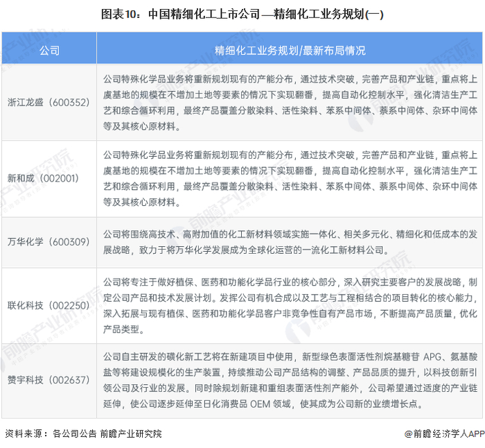Click 赞宇科技 sulfonation process description
This screenshot has width=485, height=448.
pyautogui.click(x=290, y=380)
